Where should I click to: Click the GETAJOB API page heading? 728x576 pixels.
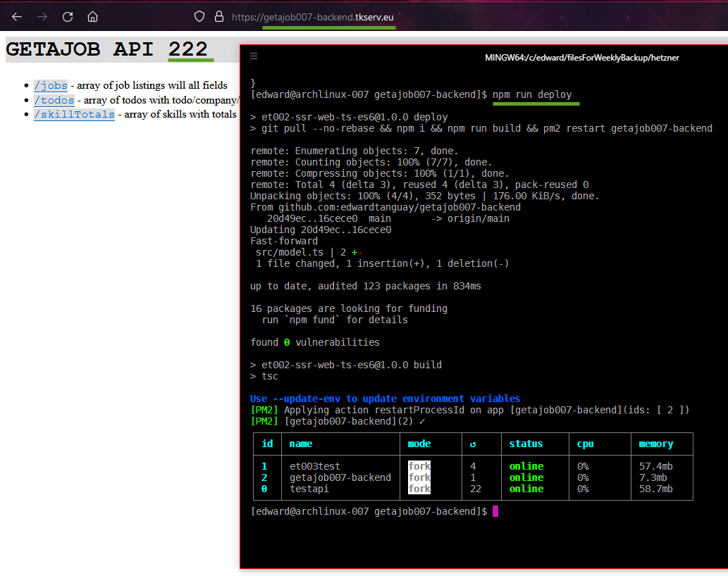coord(106,49)
